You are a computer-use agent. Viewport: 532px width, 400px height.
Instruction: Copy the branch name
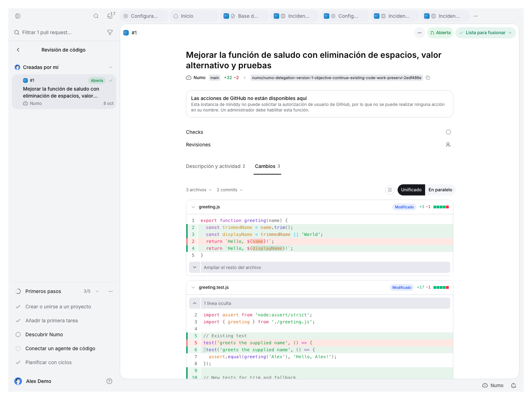pos(428,78)
